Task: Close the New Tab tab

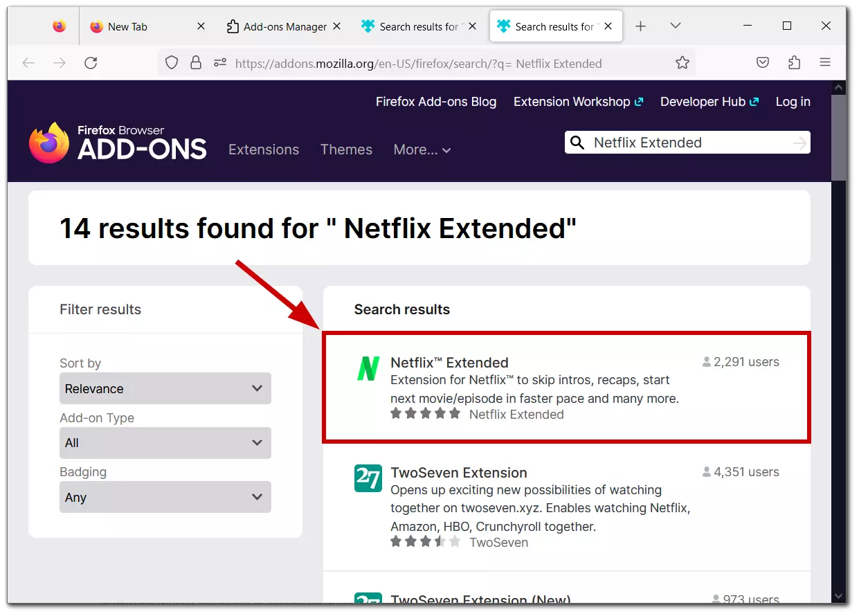Action: point(201,26)
